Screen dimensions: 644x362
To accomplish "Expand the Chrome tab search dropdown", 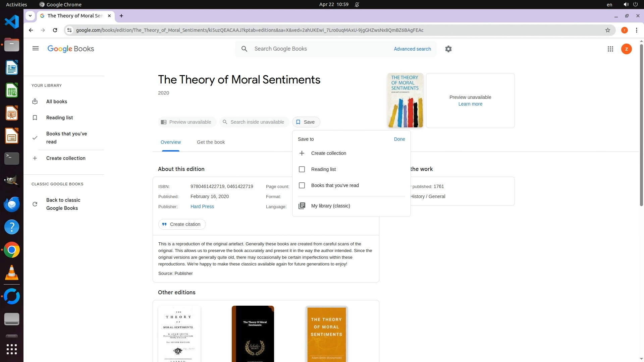I will tap(30, 16).
